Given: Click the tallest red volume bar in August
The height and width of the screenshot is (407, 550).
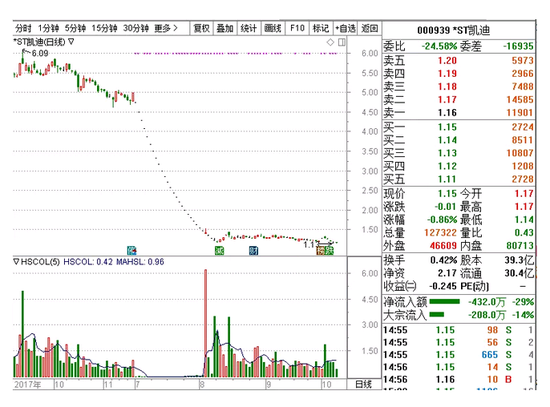Looking at the screenshot, I should tap(206, 323).
